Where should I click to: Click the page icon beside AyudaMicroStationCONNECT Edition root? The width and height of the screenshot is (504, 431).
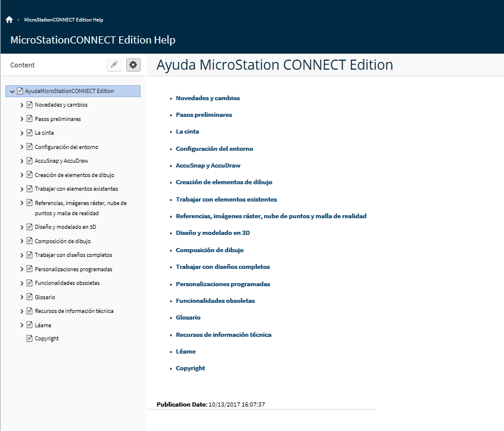click(20, 91)
